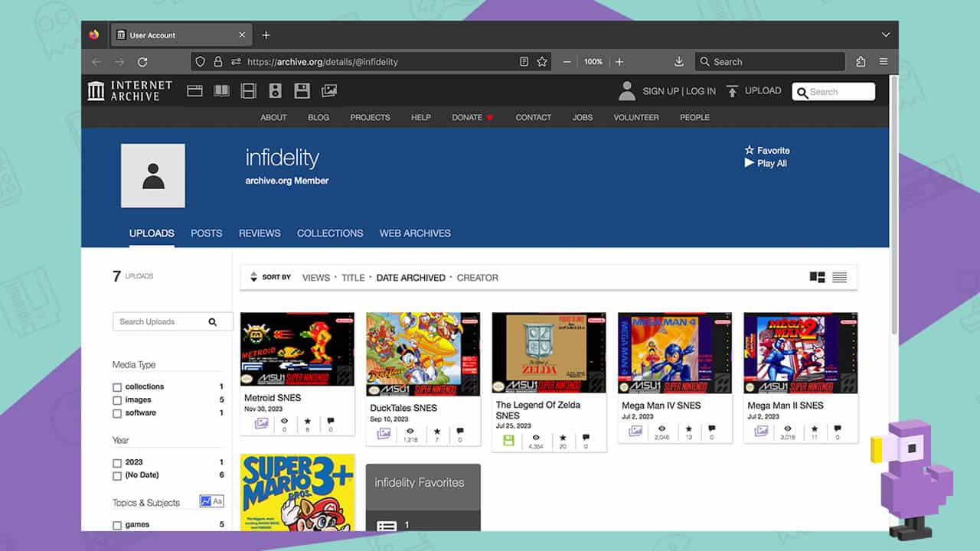Viewport: 980px width, 551px height.
Task: Open the Internet Archive logo home link
Action: pos(129,90)
